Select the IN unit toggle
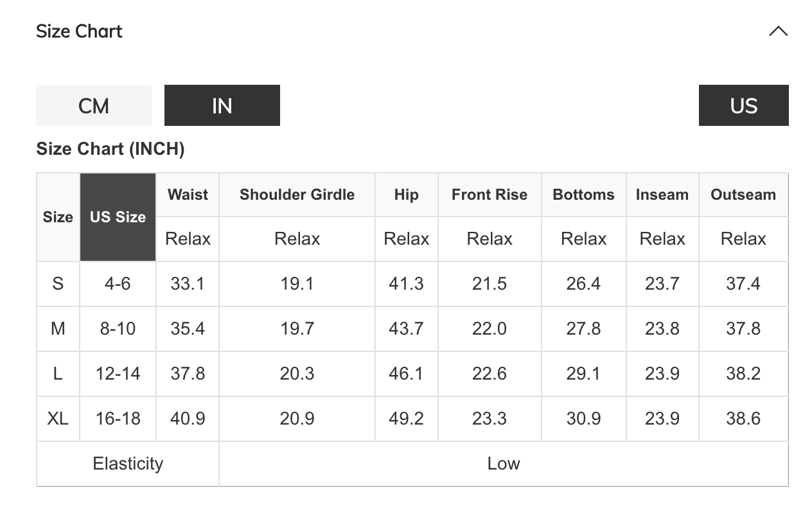The height and width of the screenshot is (510, 812). tap(222, 105)
